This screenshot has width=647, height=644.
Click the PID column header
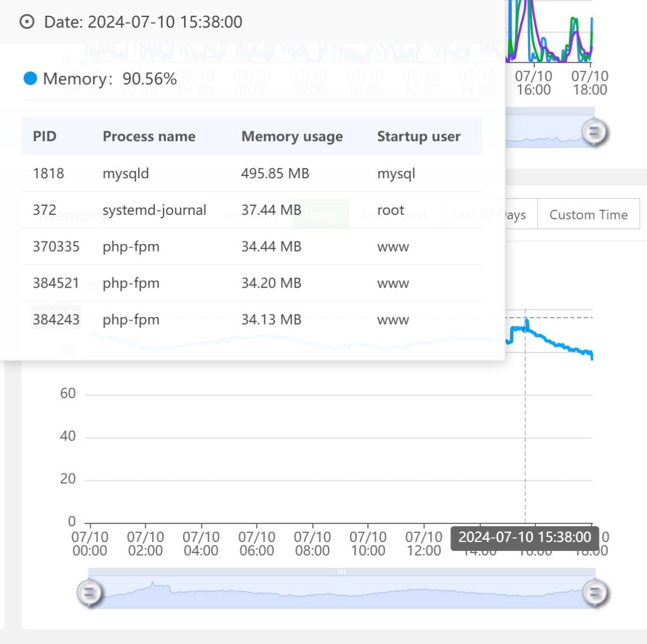[45, 136]
